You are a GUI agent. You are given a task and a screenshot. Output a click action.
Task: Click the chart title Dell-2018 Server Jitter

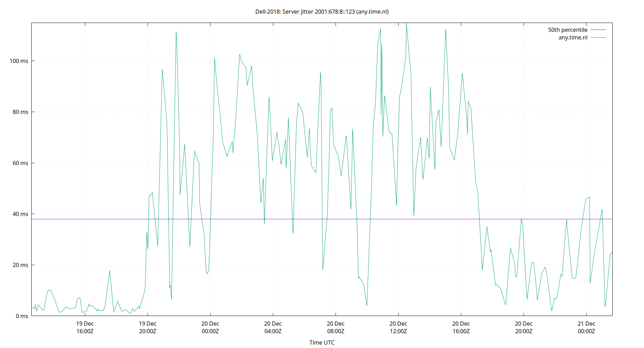click(322, 11)
